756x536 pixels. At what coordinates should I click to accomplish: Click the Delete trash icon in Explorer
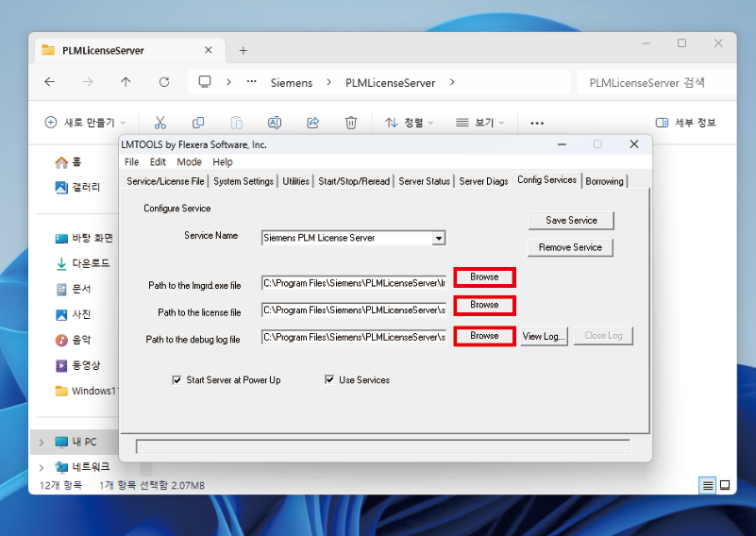click(351, 123)
